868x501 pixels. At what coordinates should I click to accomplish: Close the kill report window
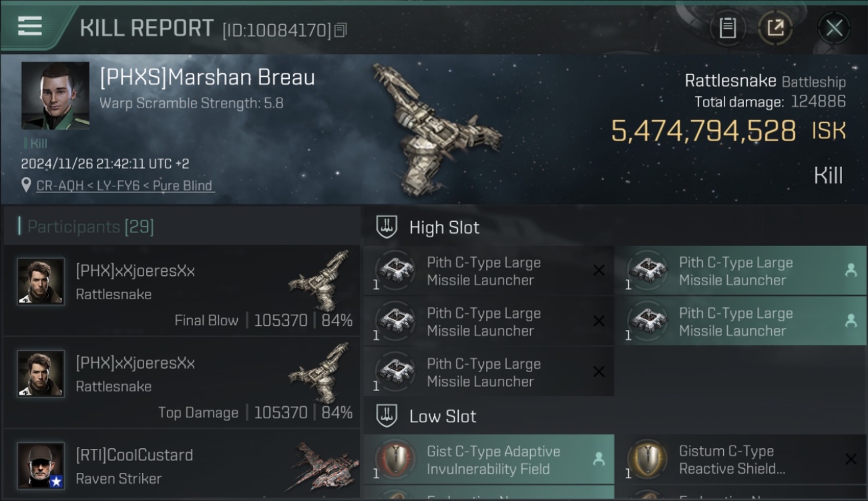tap(834, 28)
